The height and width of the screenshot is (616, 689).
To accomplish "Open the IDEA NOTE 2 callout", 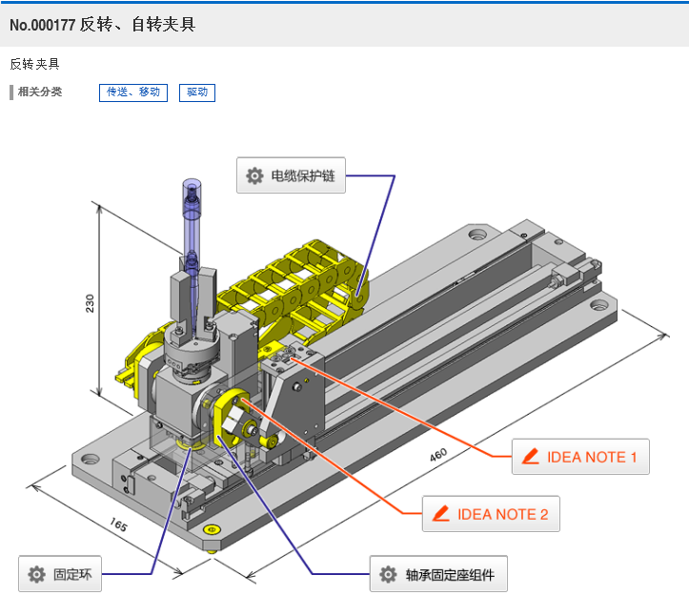I will click(x=491, y=514).
